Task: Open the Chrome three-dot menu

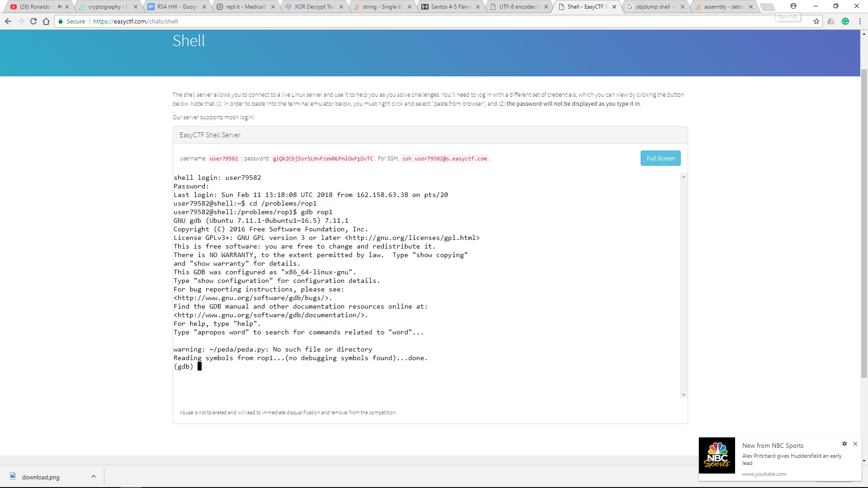Action: coord(860,21)
